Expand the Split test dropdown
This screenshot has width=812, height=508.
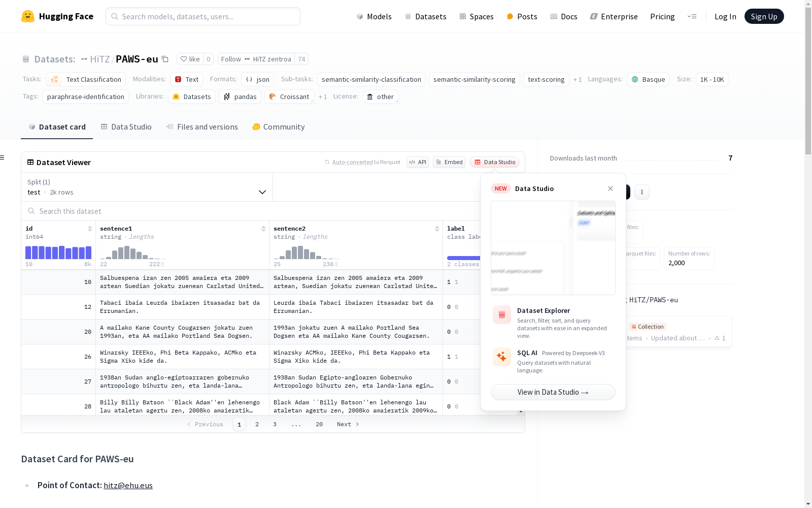coord(147,187)
